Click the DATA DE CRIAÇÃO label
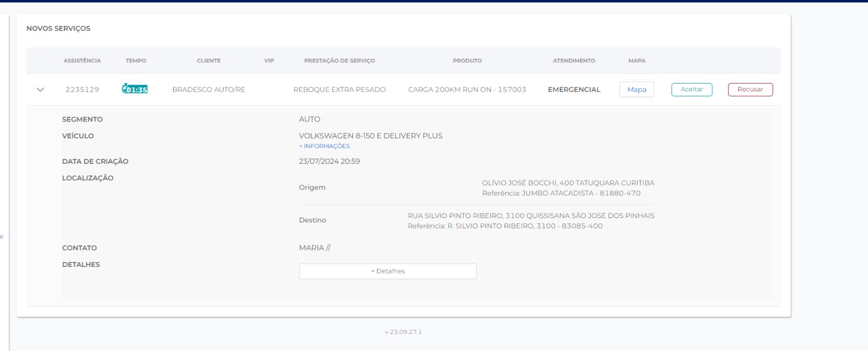Screen dimensions: 868x351 pos(95,162)
